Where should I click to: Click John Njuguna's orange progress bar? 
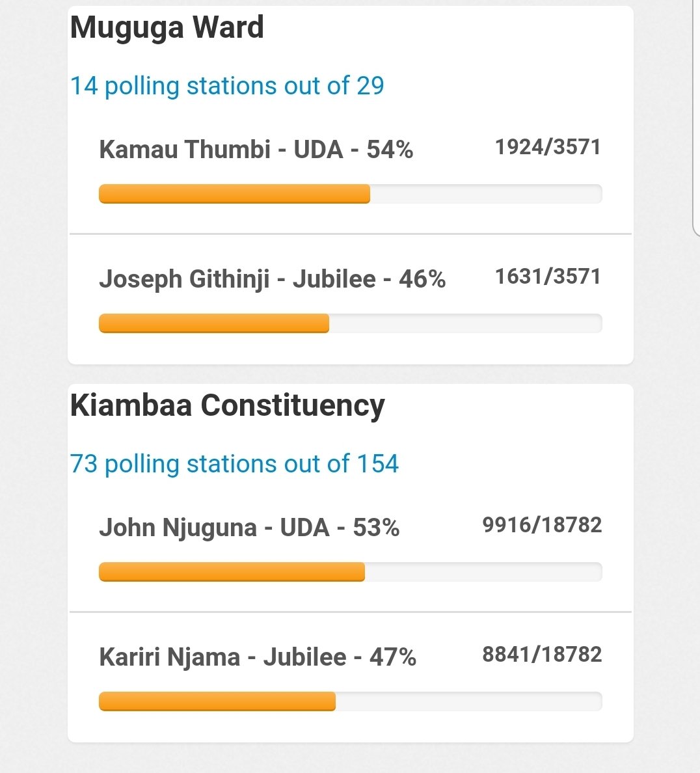(232, 572)
